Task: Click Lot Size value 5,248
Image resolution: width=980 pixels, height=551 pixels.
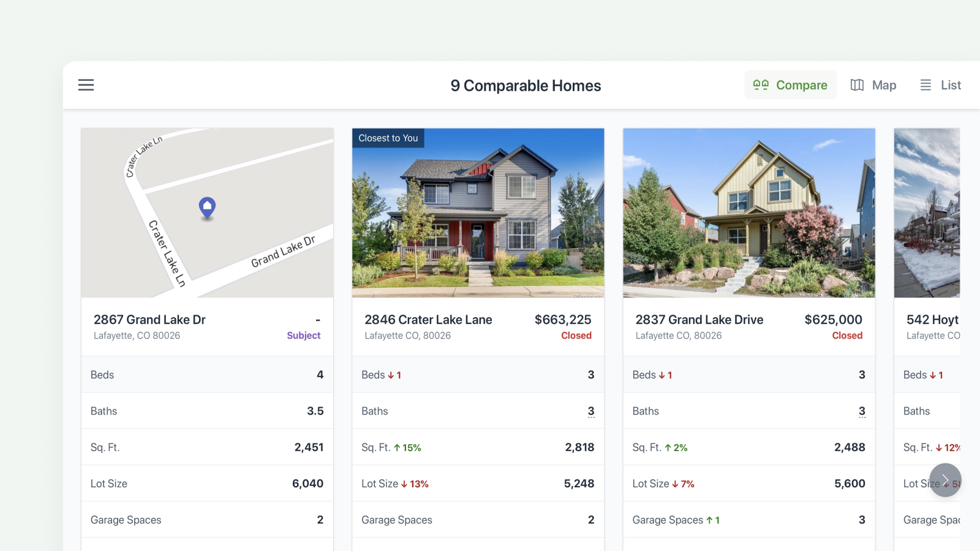Action: tap(579, 483)
